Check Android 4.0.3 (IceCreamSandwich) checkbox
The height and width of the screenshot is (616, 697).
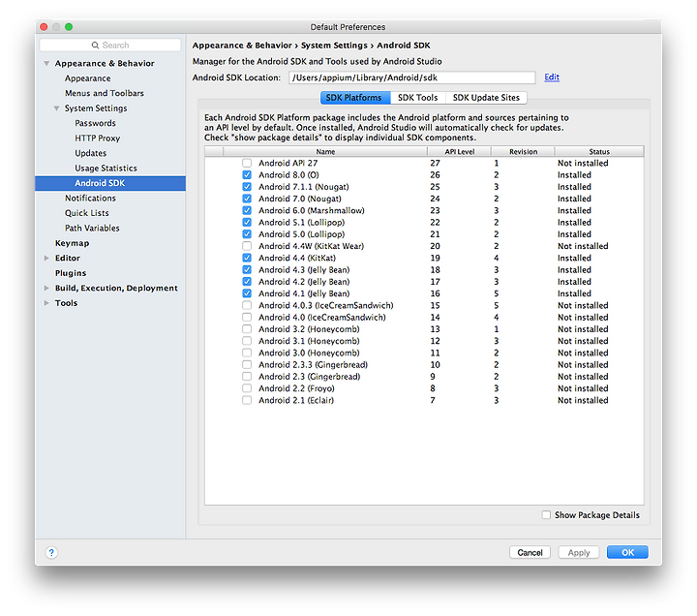[247, 305]
